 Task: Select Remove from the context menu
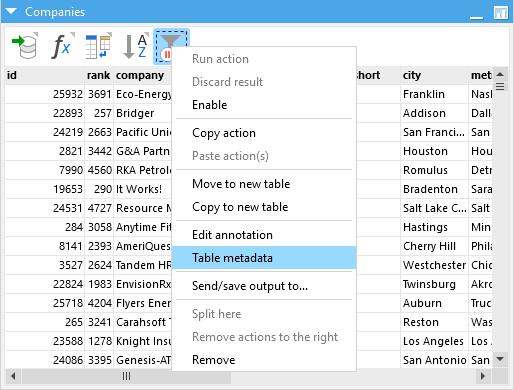(x=264, y=360)
